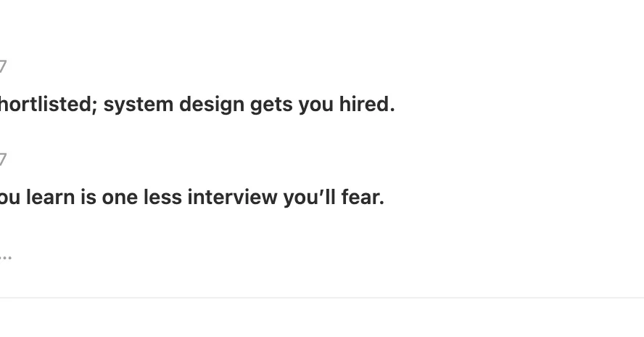This screenshot has width=644, height=337.
Task: Open the post ending with "gets you hired"
Action: click(196, 105)
